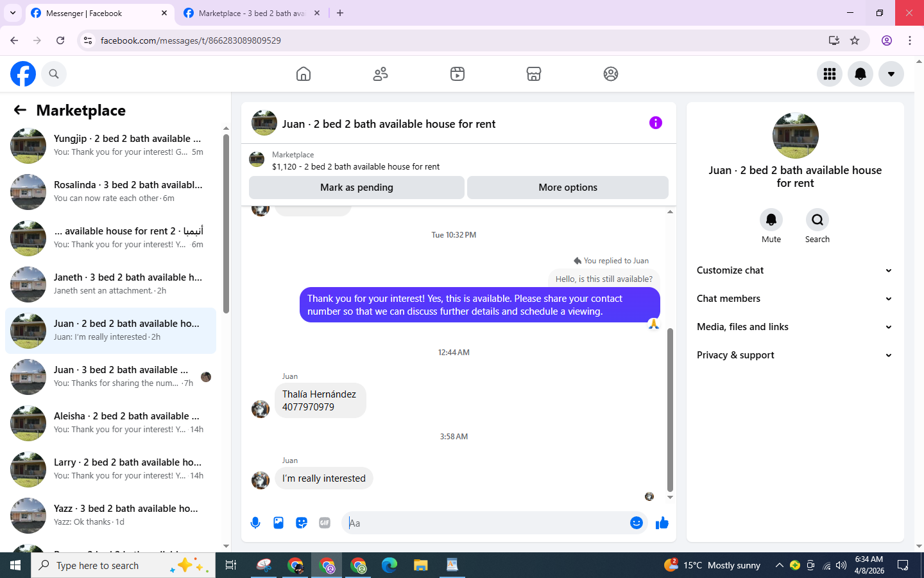924x578 pixels.
Task: Open Microsoft Edge from taskbar
Action: (x=389, y=565)
